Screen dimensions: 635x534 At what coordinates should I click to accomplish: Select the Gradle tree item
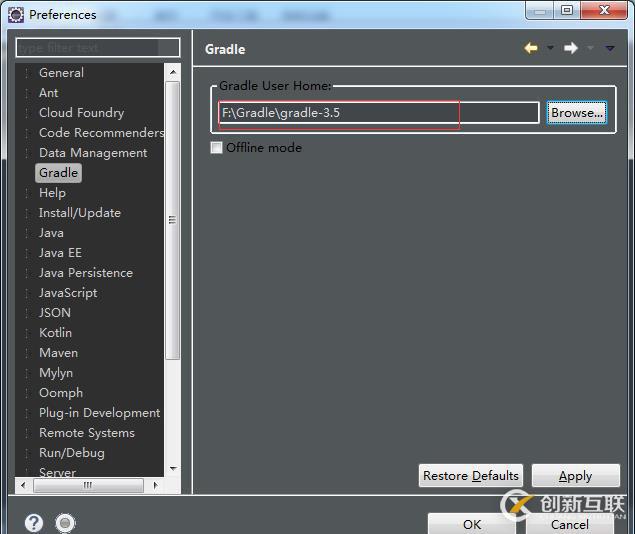click(x=59, y=173)
